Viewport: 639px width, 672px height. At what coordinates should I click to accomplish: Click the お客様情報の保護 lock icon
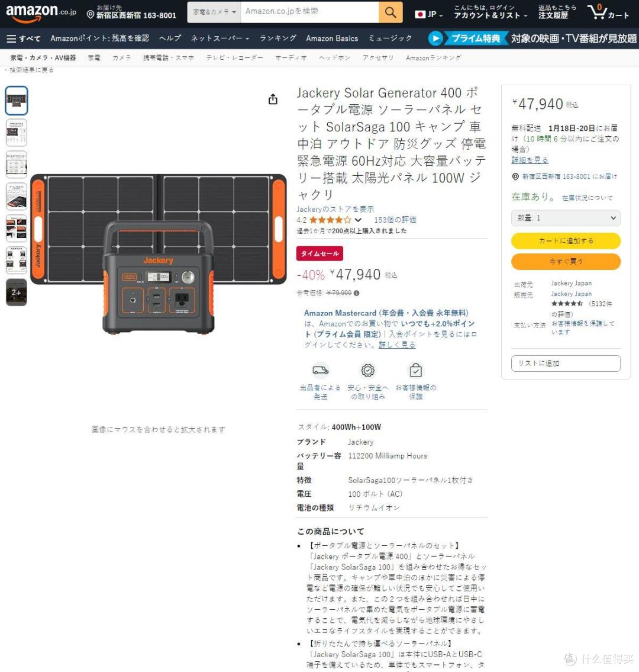tap(416, 370)
